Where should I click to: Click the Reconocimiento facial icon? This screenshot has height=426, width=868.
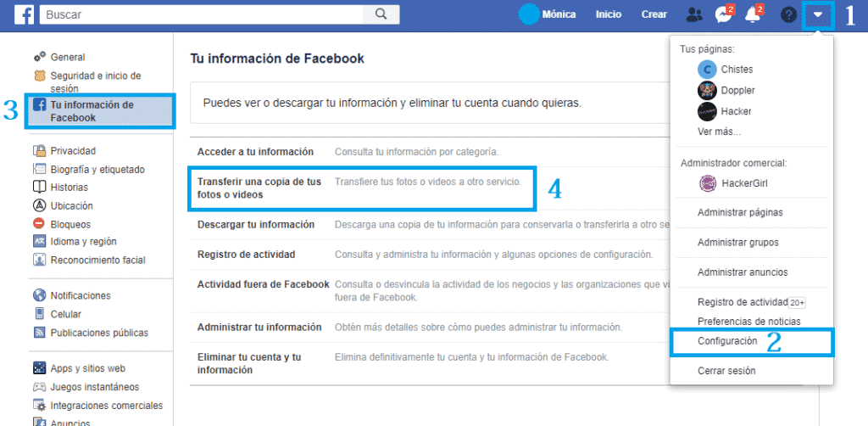(39, 260)
